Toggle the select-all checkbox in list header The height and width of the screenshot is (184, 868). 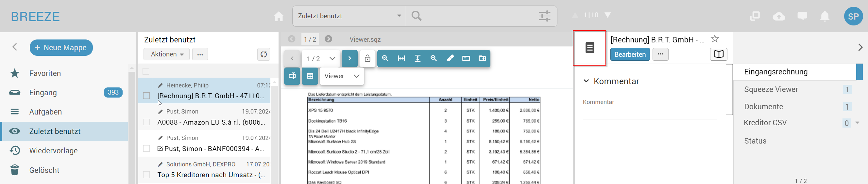click(x=145, y=71)
